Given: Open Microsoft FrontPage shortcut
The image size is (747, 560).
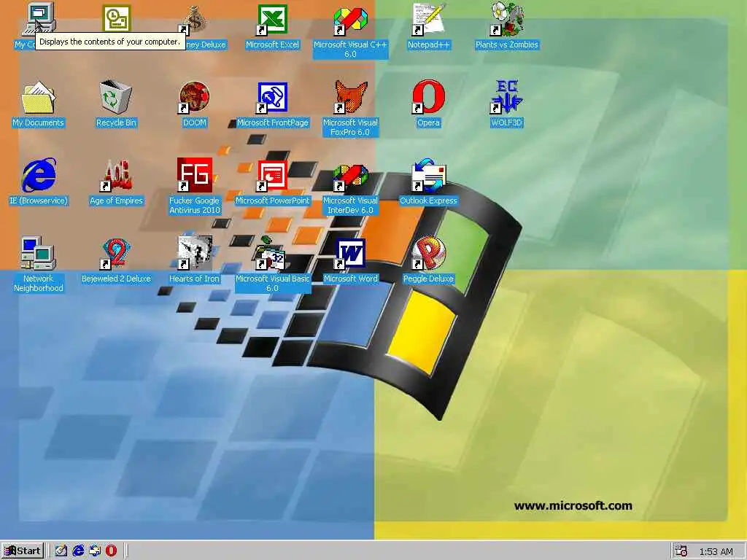Looking at the screenshot, I should click(x=273, y=98).
